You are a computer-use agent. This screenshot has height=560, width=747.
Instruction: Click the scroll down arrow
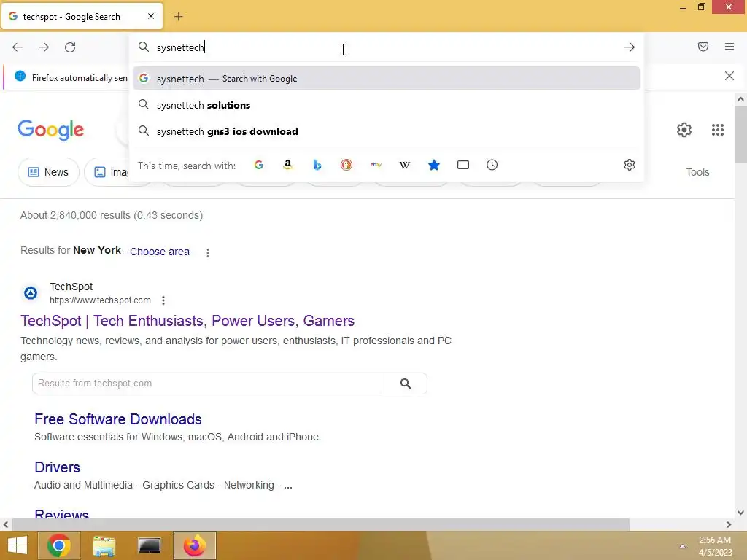coord(740,513)
